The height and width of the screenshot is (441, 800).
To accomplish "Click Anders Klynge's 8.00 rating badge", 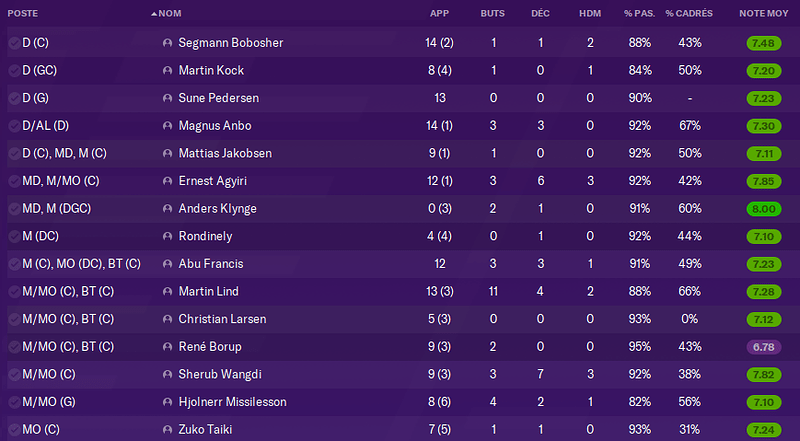I will point(764,209).
